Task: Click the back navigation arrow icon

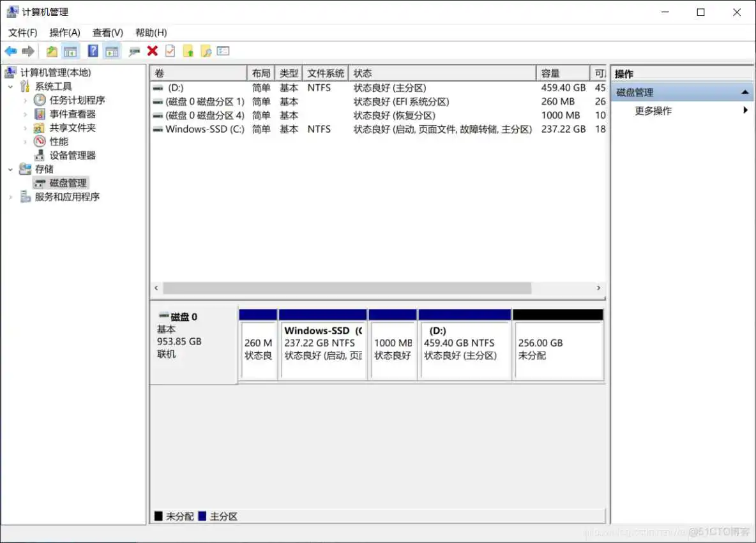Action: pyautogui.click(x=10, y=50)
